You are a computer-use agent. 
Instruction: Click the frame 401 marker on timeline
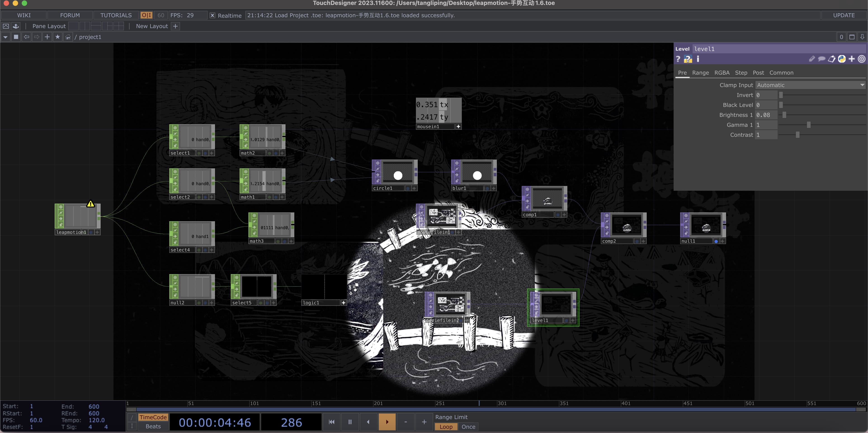click(626, 403)
